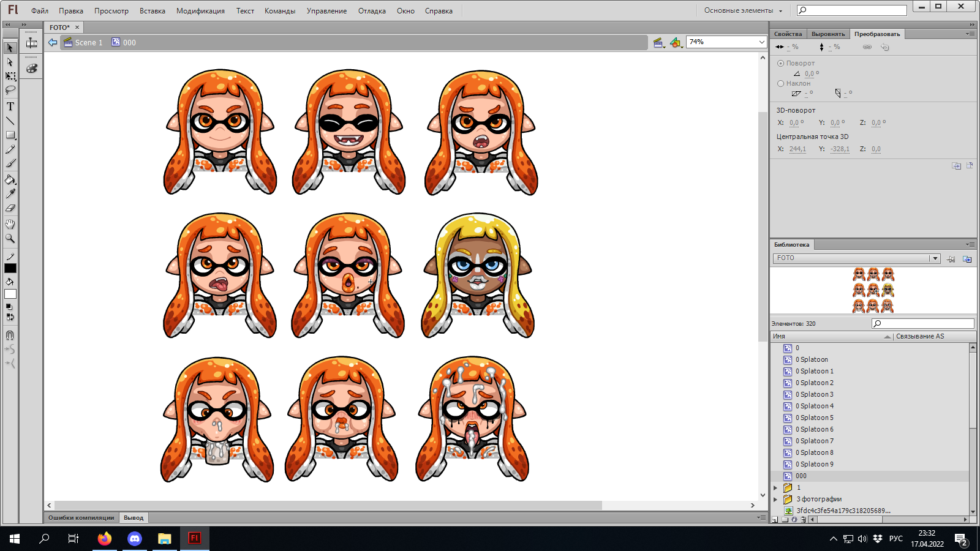Viewport: 980px width, 551px height.
Task: Select library item 0 Splatoon 5
Action: coord(814,418)
